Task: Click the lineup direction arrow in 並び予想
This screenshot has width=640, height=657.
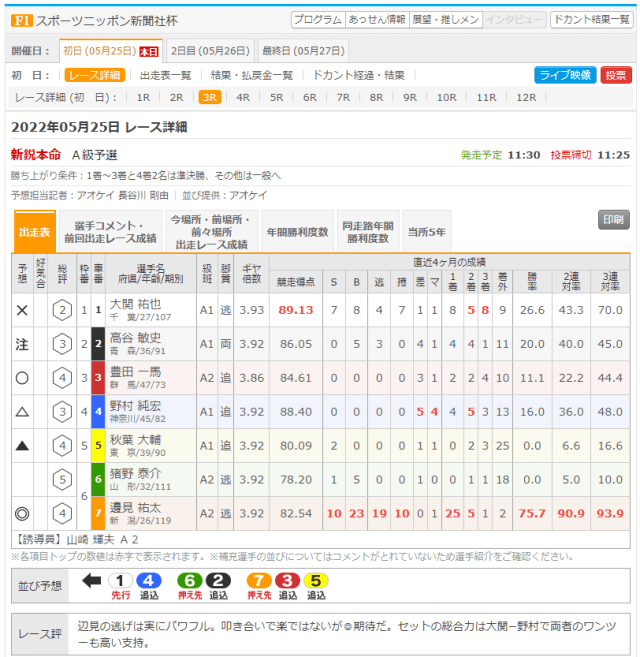Action: point(92,581)
